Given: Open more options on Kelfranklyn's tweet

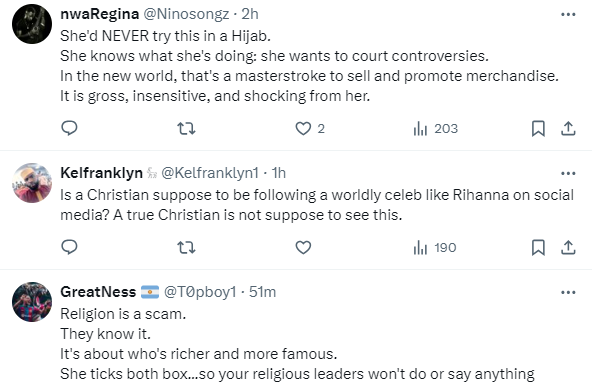Looking at the screenshot, I should point(568,174).
